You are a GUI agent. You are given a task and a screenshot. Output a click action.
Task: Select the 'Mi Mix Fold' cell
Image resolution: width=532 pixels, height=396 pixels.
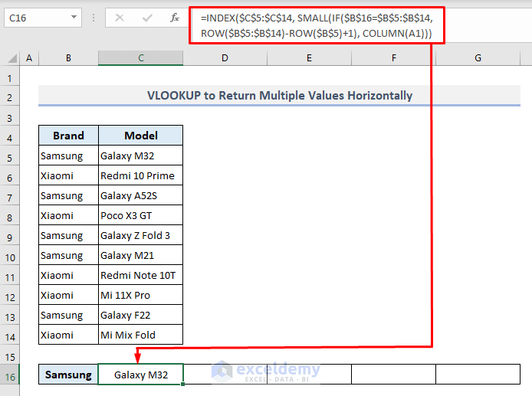tap(141, 335)
